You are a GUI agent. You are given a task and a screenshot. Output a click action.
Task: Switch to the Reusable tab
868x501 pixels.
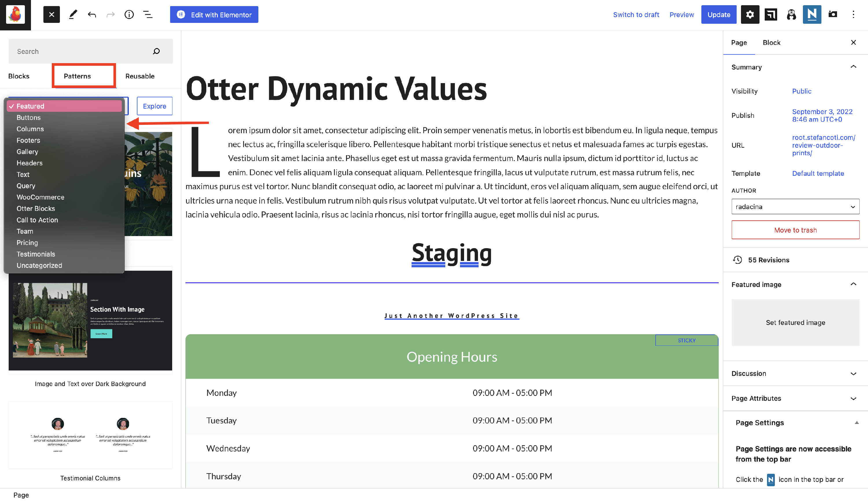click(139, 76)
